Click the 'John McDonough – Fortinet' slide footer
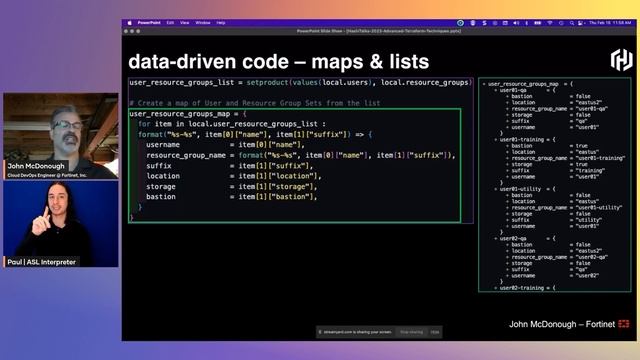Viewport: 640px width, 360px height. [x=562, y=324]
